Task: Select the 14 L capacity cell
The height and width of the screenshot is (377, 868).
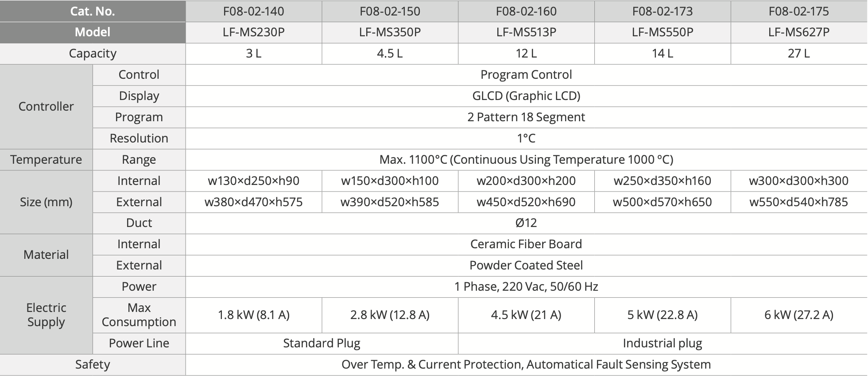Action: [x=663, y=54]
